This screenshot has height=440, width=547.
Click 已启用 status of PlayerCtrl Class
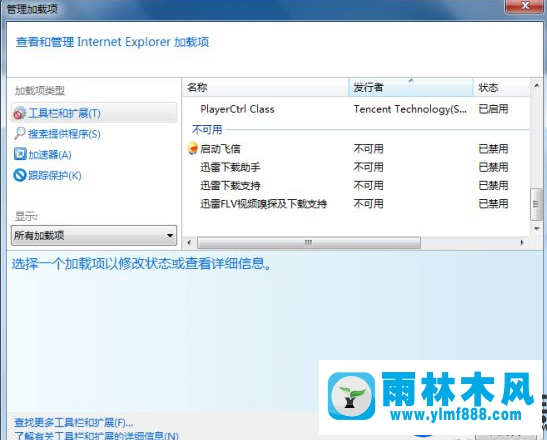(493, 109)
